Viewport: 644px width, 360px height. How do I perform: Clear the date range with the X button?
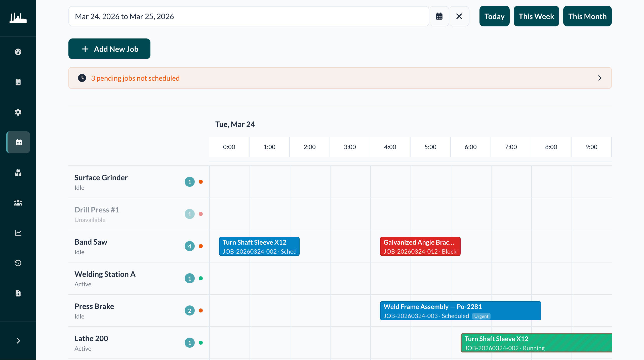pyautogui.click(x=459, y=16)
